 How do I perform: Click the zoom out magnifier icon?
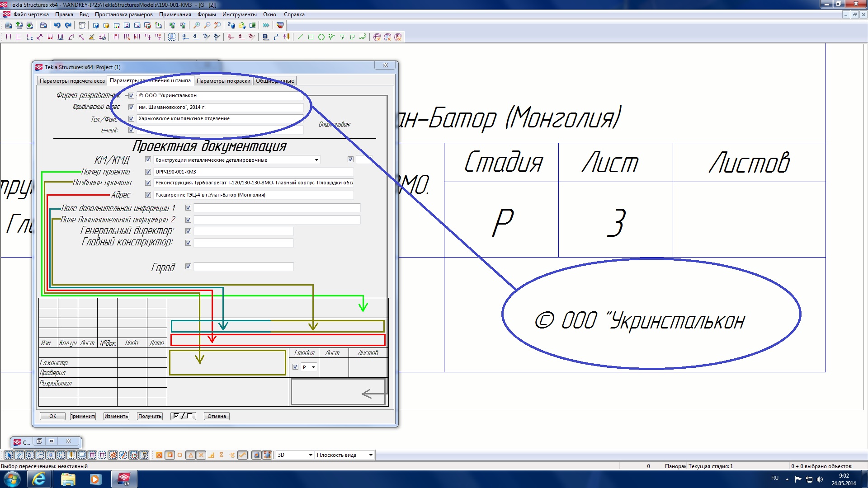(x=207, y=26)
